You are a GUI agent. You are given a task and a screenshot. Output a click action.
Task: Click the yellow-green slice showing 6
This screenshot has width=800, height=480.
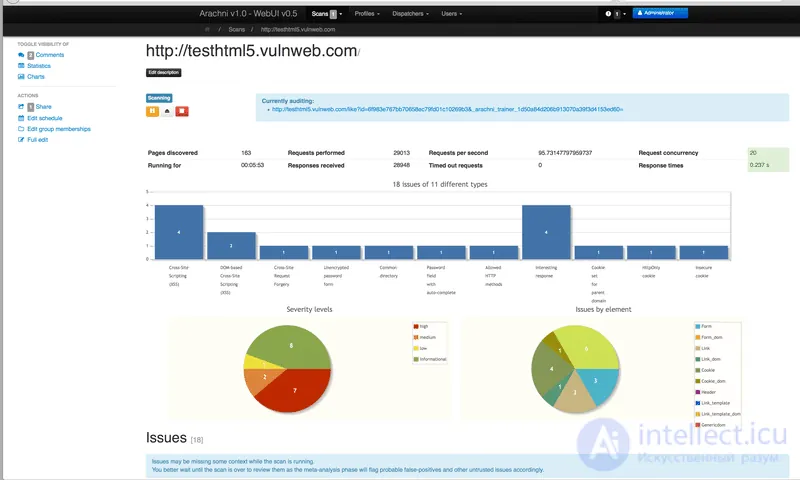tap(588, 348)
